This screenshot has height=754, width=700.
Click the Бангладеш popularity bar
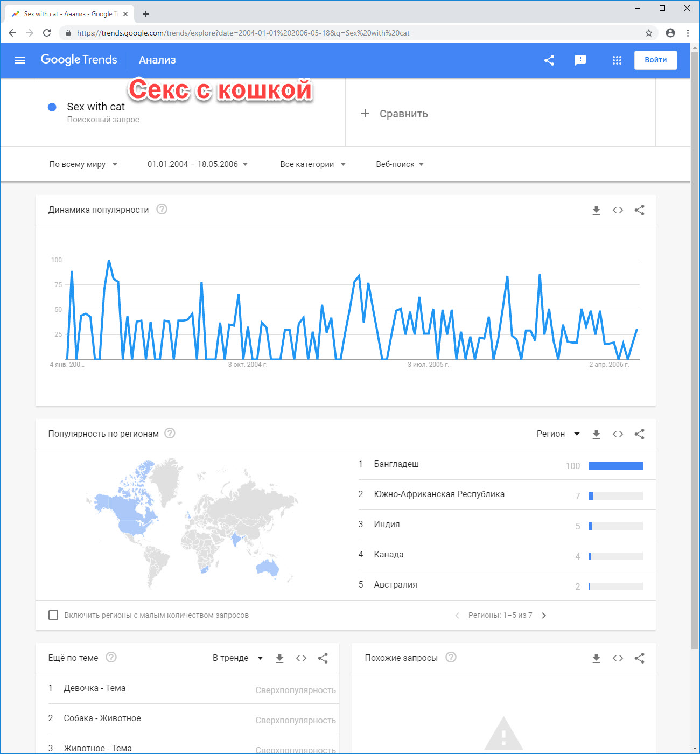click(616, 466)
